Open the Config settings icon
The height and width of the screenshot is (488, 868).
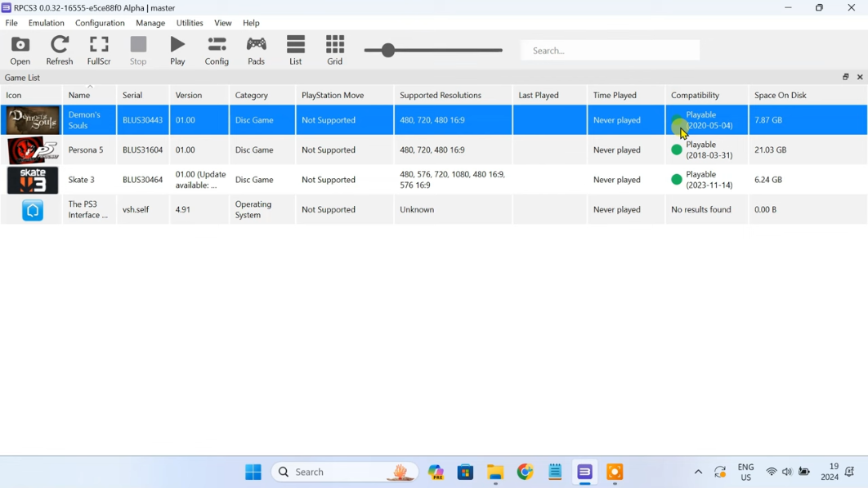click(217, 51)
